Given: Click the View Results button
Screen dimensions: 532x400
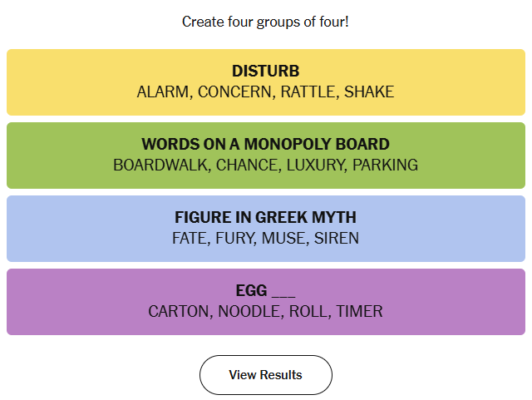Looking at the screenshot, I should (265, 375).
